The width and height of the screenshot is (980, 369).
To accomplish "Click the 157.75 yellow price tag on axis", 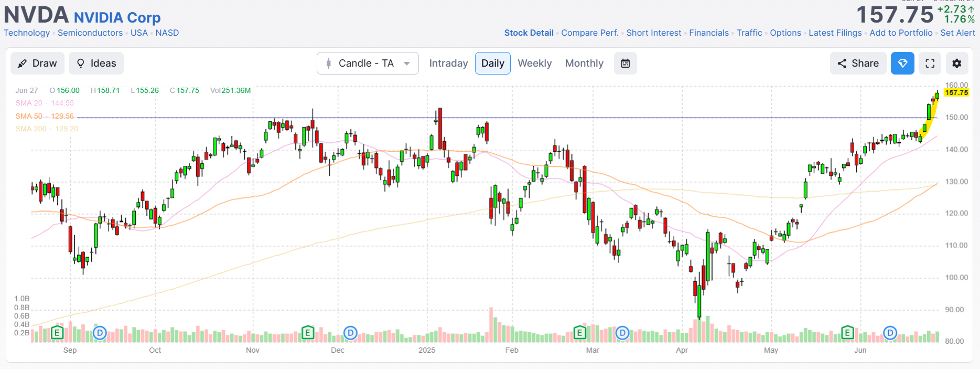I will point(956,92).
